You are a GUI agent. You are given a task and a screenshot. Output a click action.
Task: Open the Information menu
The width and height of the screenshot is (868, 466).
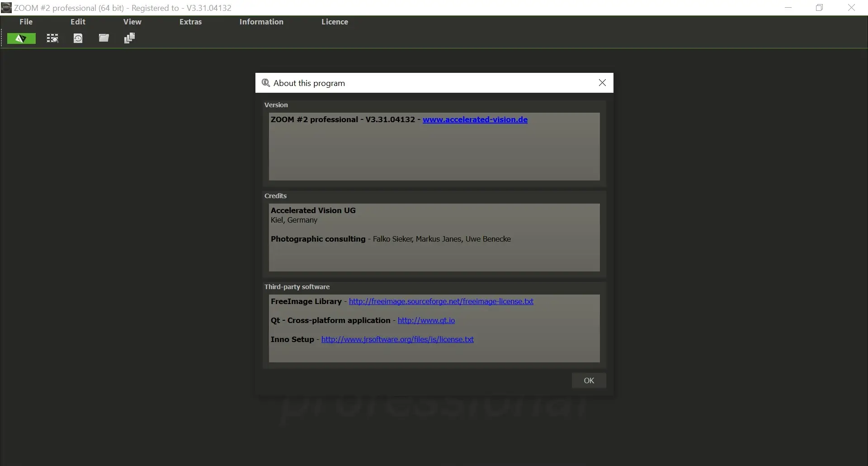pos(261,22)
